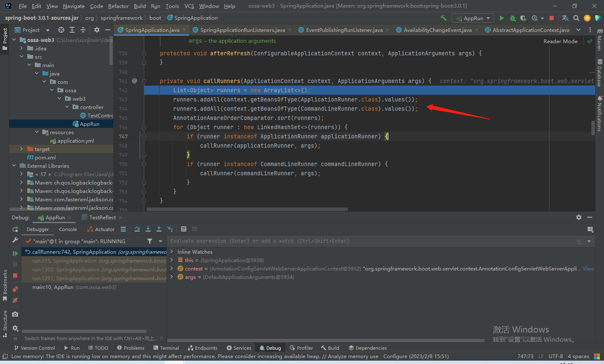The height and width of the screenshot is (364, 604).
Task: Open the Navigate menu
Action: coord(74,6)
